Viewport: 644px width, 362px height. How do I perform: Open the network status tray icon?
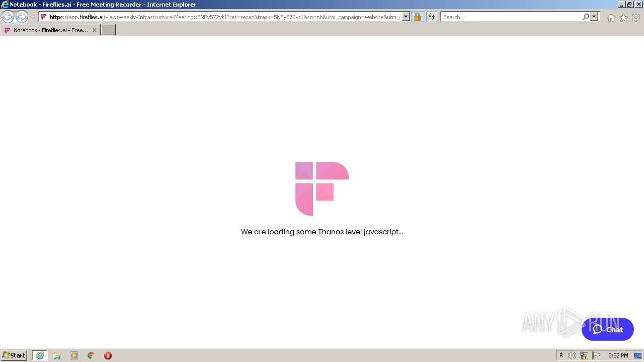(584, 355)
